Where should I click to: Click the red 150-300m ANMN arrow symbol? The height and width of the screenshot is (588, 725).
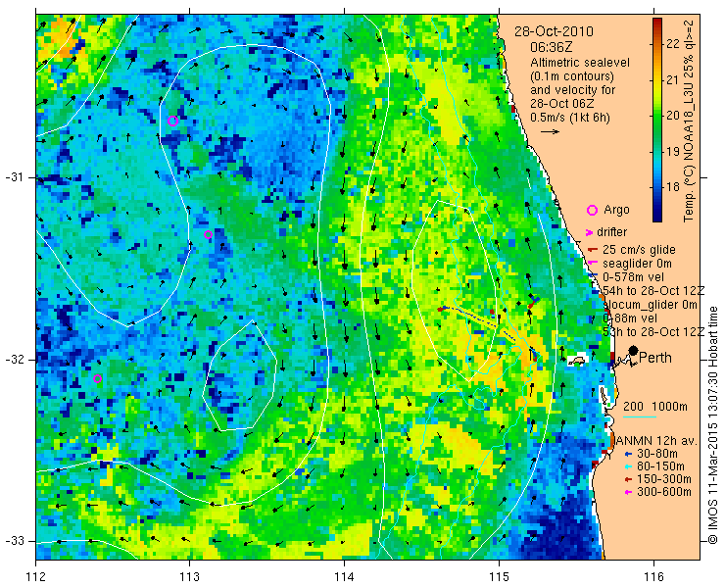point(628,479)
